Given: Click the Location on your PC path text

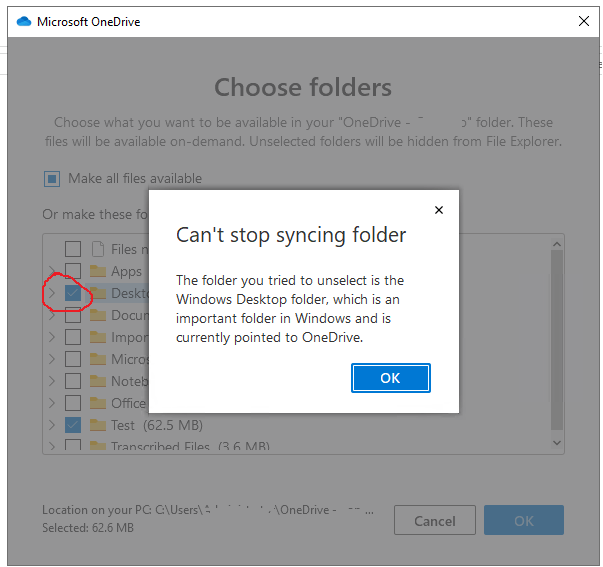Looking at the screenshot, I should coord(208,510).
